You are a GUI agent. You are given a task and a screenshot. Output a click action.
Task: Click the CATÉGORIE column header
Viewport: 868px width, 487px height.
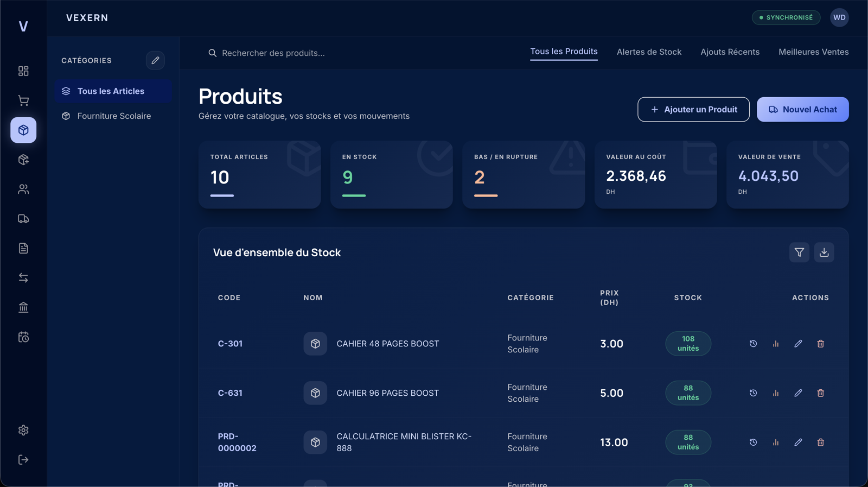click(531, 298)
